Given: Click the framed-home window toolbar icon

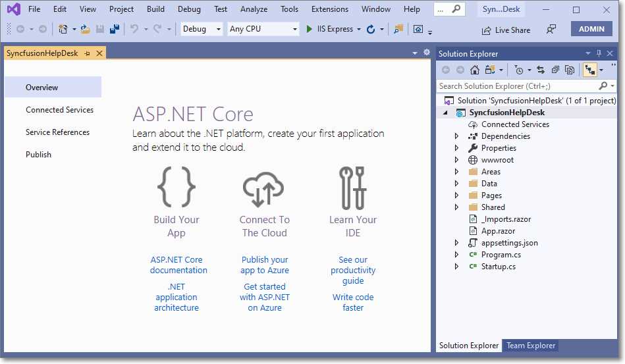Looking at the screenshot, I should [418, 29].
